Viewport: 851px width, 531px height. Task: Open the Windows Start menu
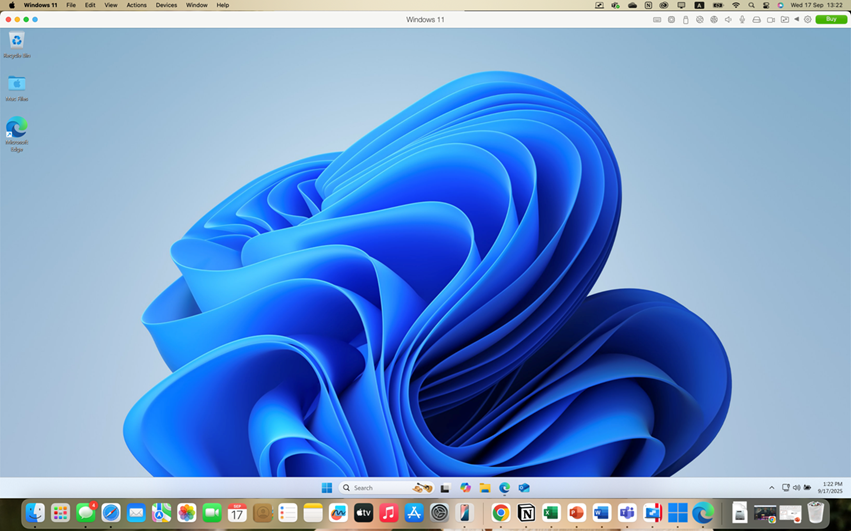pos(327,488)
